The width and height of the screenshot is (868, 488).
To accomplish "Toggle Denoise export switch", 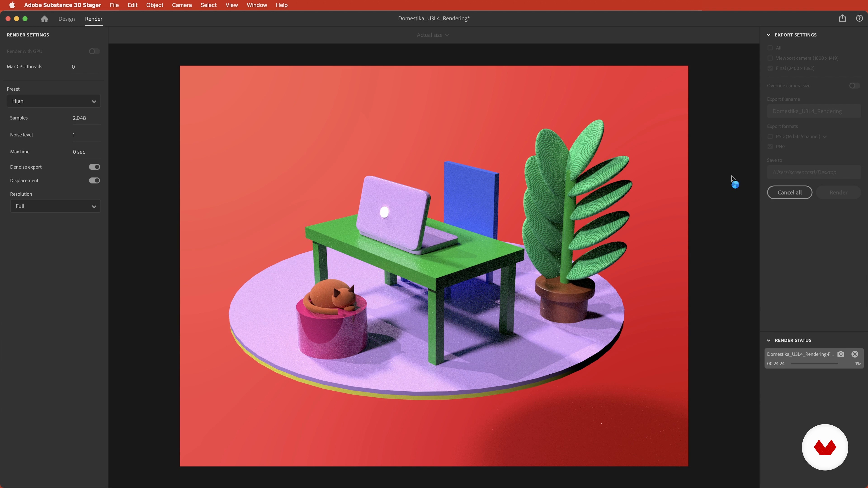I will click(94, 167).
